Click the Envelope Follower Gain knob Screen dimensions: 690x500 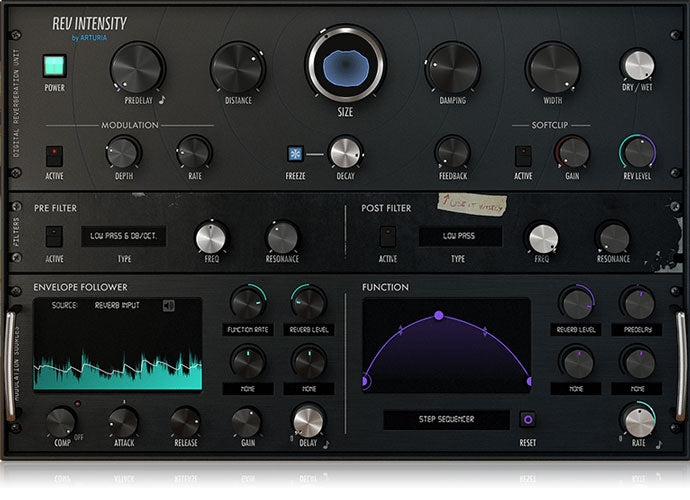pyautogui.click(x=247, y=423)
